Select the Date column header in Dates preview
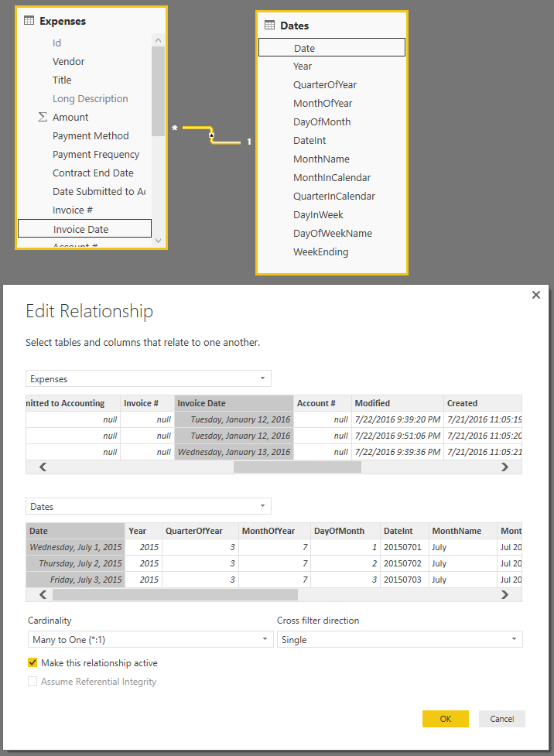The image size is (554, 756). click(x=75, y=531)
